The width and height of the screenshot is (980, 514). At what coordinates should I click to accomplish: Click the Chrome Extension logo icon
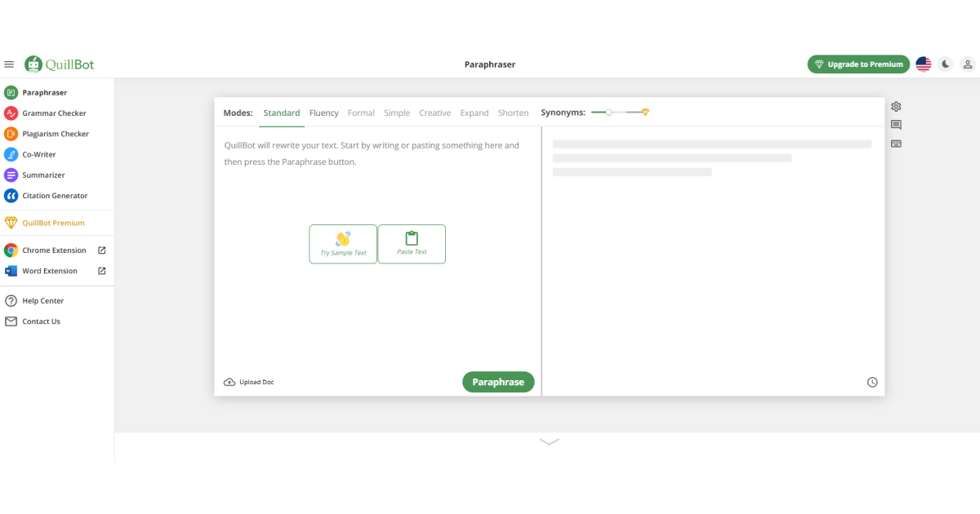coord(11,250)
